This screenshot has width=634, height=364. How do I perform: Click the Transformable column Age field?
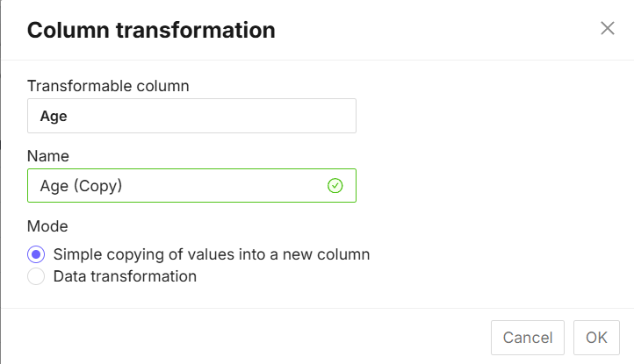(x=191, y=116)
